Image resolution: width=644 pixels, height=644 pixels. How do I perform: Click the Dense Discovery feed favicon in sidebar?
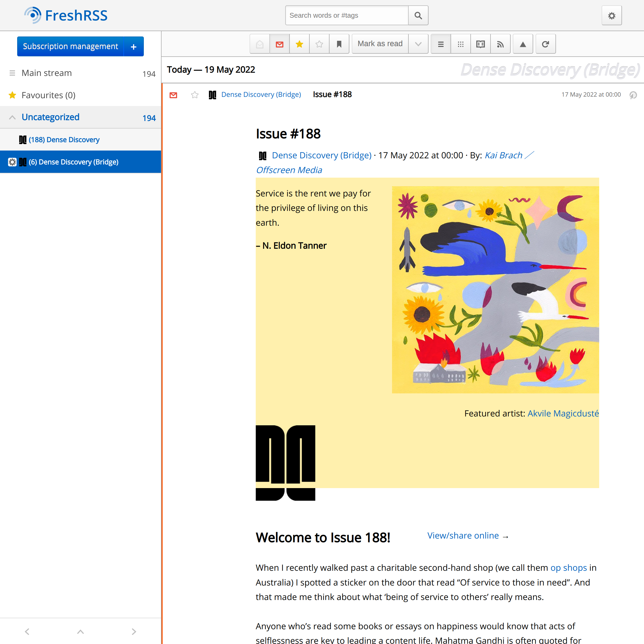click(x=23, y=140)
